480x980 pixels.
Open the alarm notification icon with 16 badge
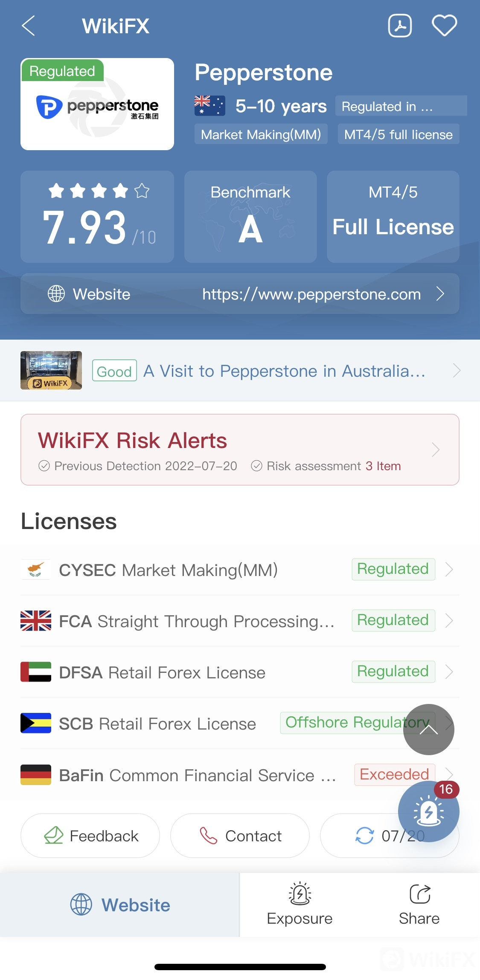click(428, 811)
